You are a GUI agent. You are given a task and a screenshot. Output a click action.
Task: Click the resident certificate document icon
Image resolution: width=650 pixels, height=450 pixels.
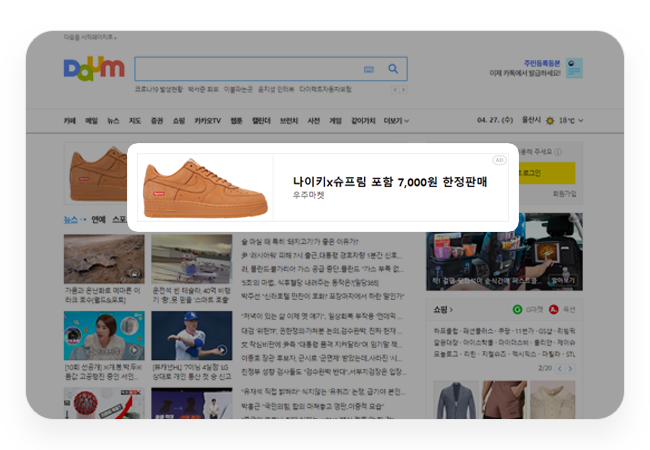(x=575, y=68)
